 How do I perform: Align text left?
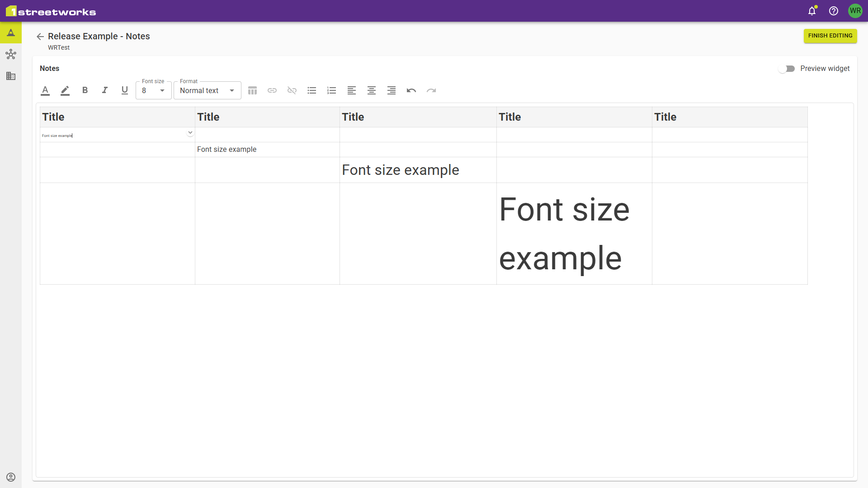(x=352, y=90)
